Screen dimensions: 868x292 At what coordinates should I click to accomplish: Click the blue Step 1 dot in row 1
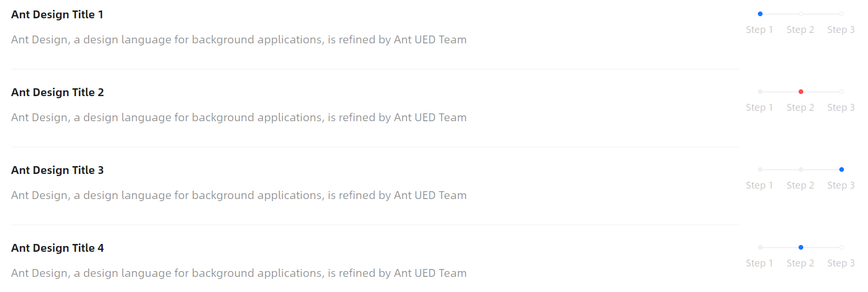click(x=760, y=14)
